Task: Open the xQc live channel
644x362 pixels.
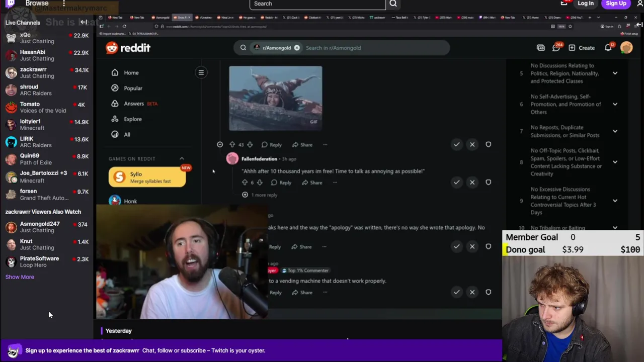Action: (x=46, y=38)
